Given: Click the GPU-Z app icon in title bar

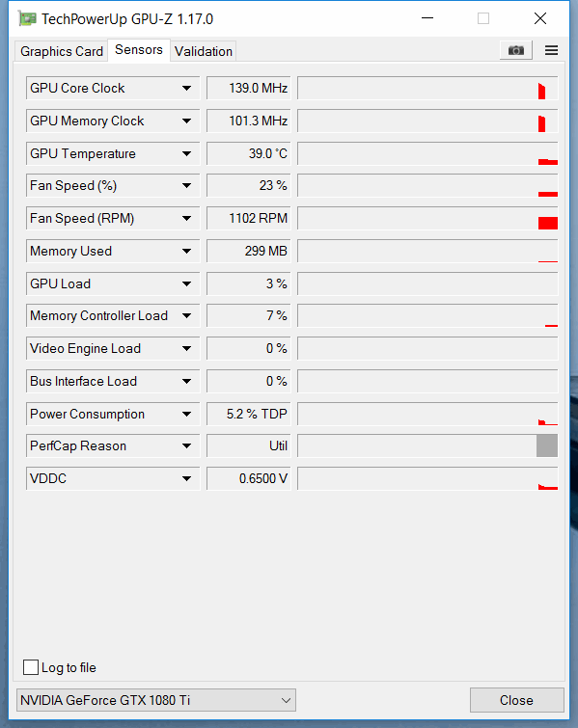Looking at the screenshot, I should point(27,19).
